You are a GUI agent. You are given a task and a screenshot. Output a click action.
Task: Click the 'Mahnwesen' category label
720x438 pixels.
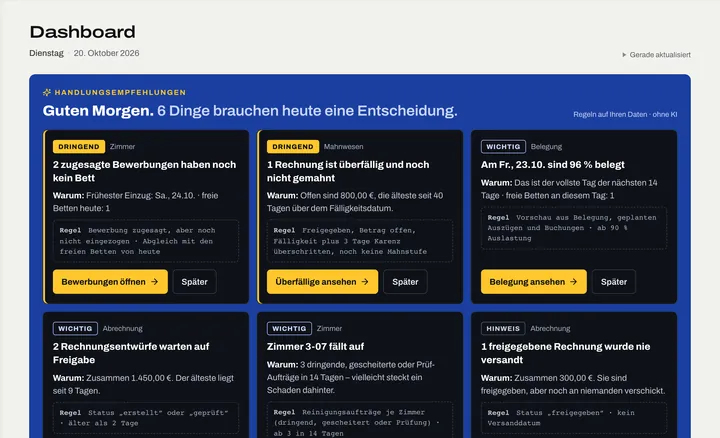(x=343, y=146)
